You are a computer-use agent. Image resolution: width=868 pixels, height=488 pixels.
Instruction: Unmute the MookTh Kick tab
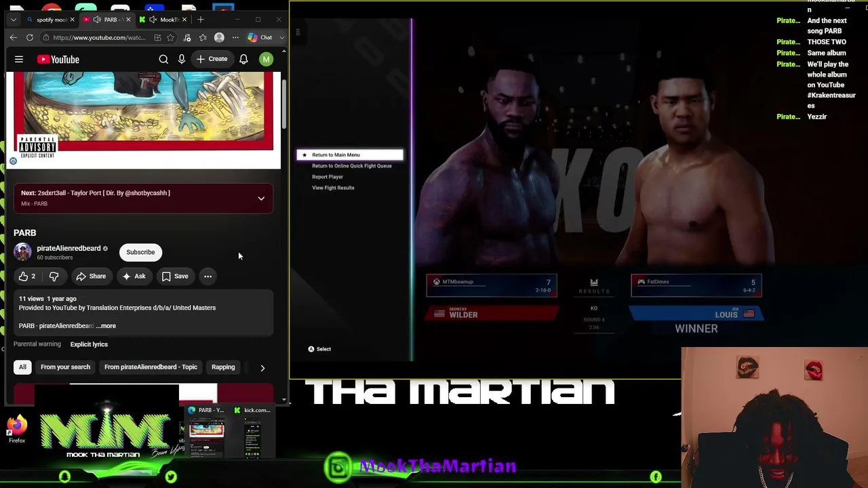pos(153,20)
